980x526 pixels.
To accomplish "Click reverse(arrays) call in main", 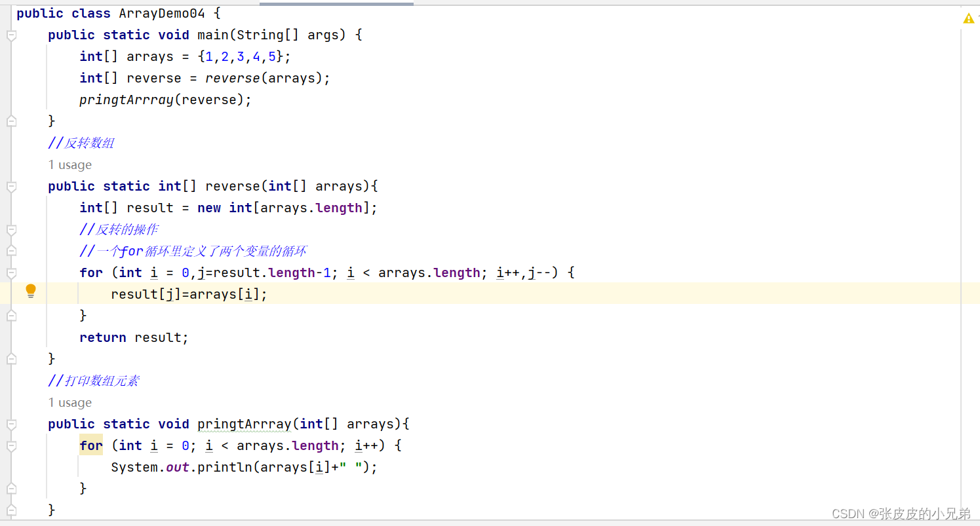I will pos(264,79).
